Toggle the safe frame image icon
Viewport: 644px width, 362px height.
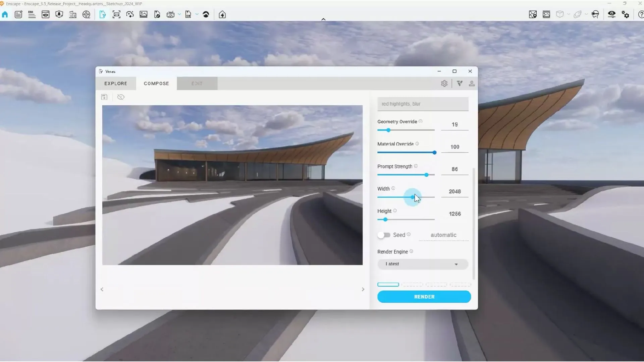[x=546, y=14]
